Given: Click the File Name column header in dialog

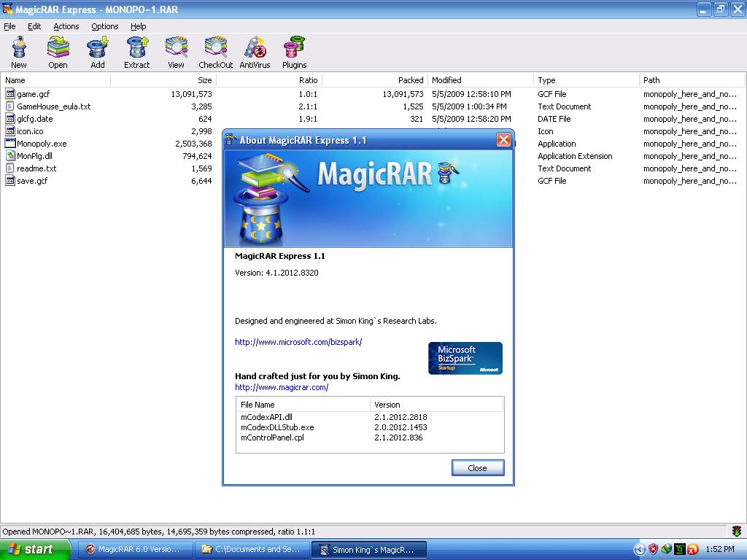Looking at the screenshot, I should (x=303, y=405).
